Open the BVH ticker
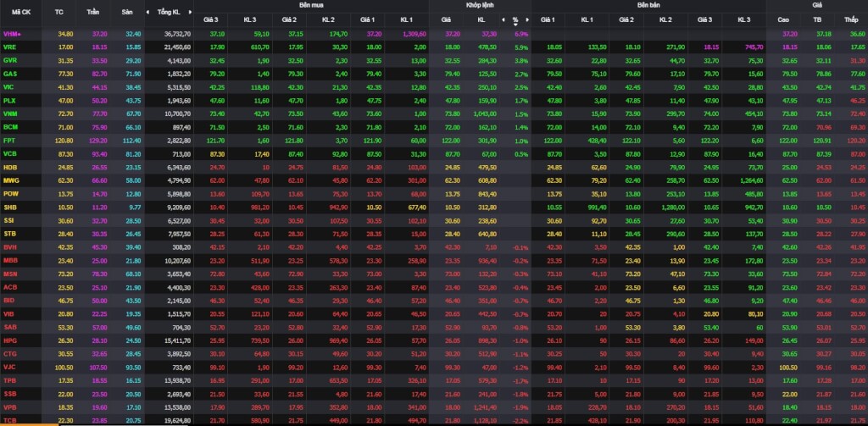This screenshot has width=868, height=426. [9, 247]
